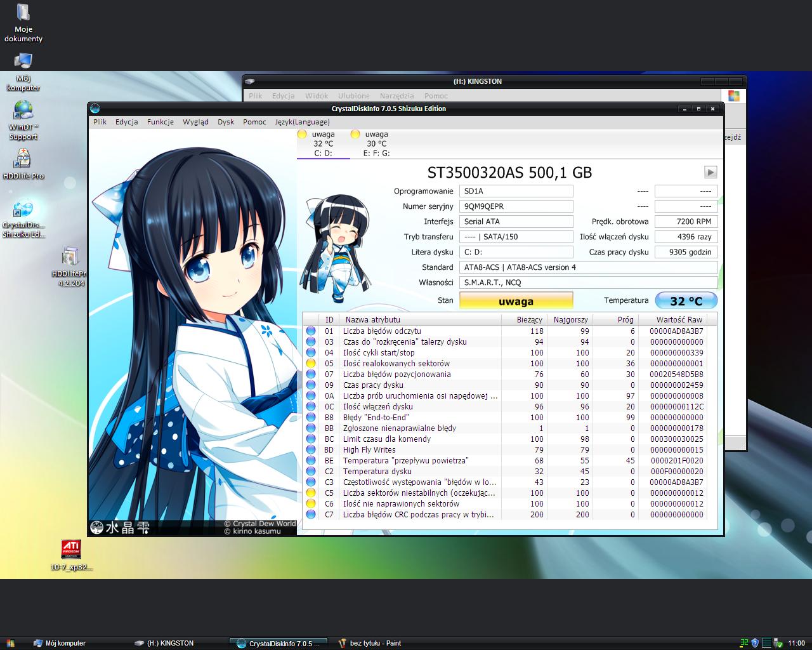Open the Edycja menu in CrystalDiskInfo

127,122
